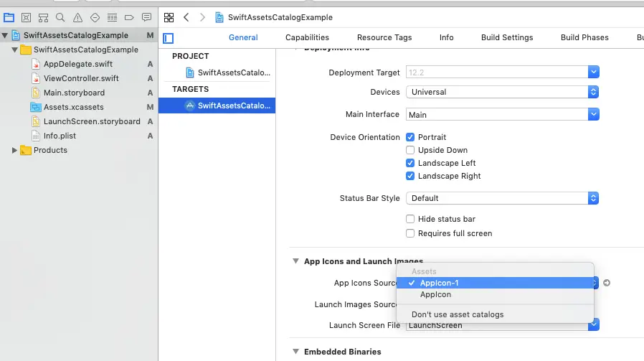This screenshot has width=644, height=361.
Task: Enable the Hide status bar checkbox
Action: pyautogui.click(x=410, y=219)
